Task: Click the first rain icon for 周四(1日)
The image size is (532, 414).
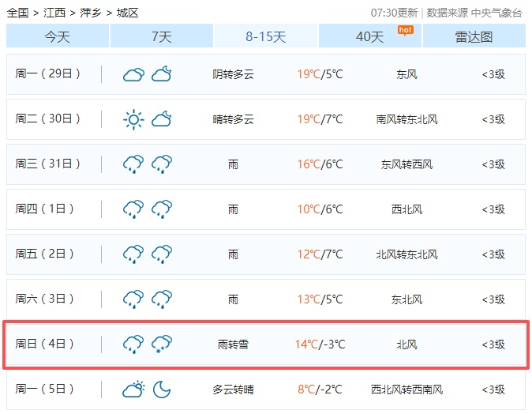Action: coord(133,209)
